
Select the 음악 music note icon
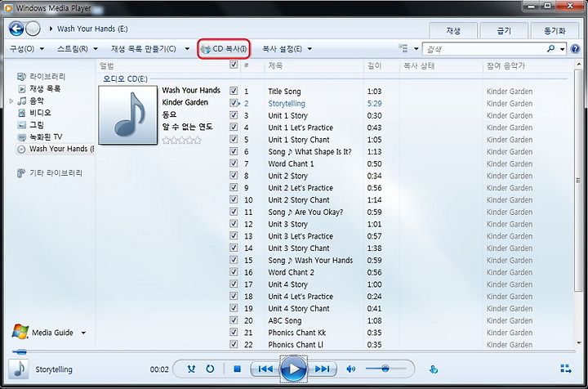(x=23, y=101)
